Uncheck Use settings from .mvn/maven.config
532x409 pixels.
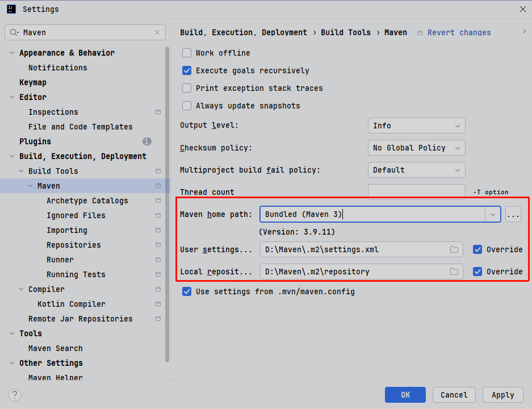pyautogui.click(x=187, y=291)
